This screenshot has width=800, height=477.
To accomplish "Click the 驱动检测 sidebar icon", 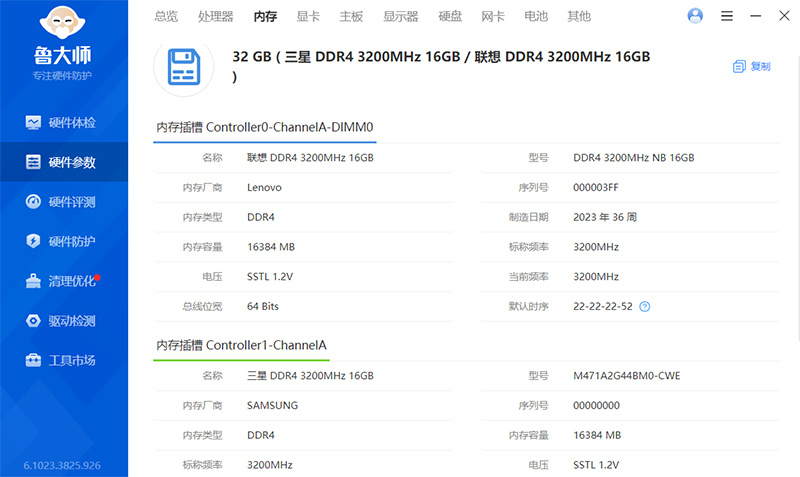I will (33, 321).
